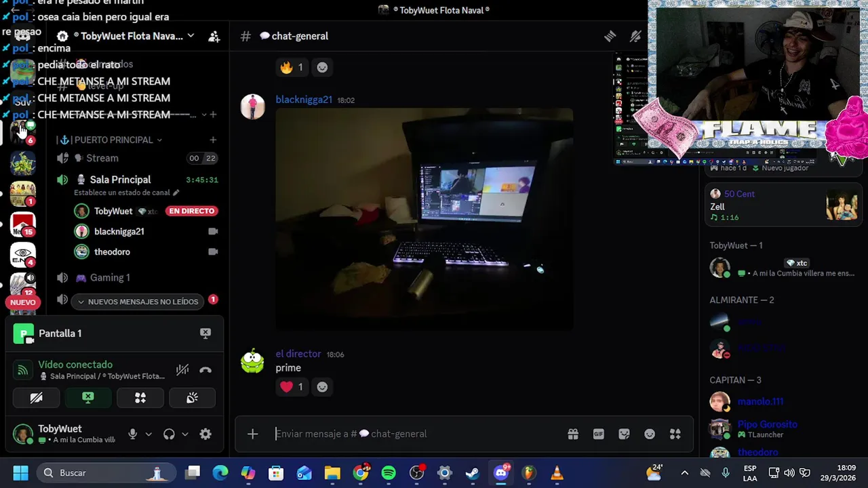Open the GIF picker
This screenshot has height=488, width=868.
click(599, 434)
